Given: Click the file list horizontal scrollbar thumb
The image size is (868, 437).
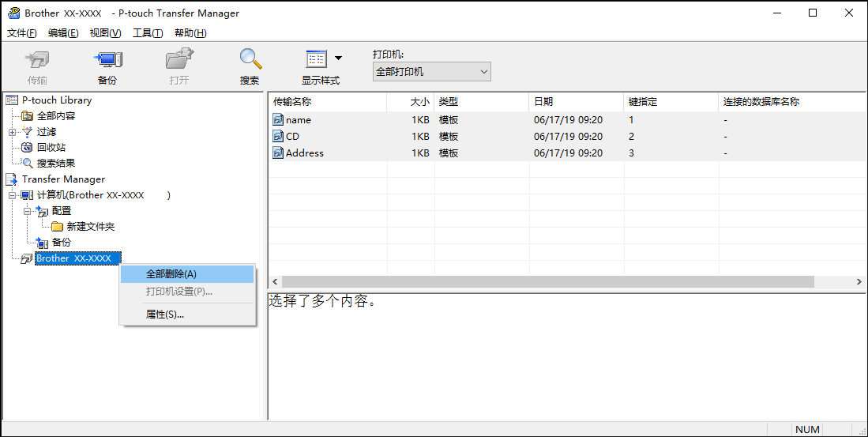Looking at the screenshot, I should click(x=548, y=282).
